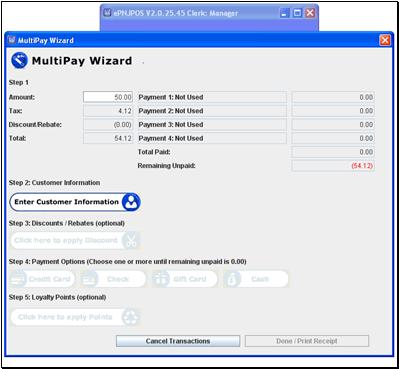
Task: Click the MultiPay Wizard logo icon
Action: point(19,61)
